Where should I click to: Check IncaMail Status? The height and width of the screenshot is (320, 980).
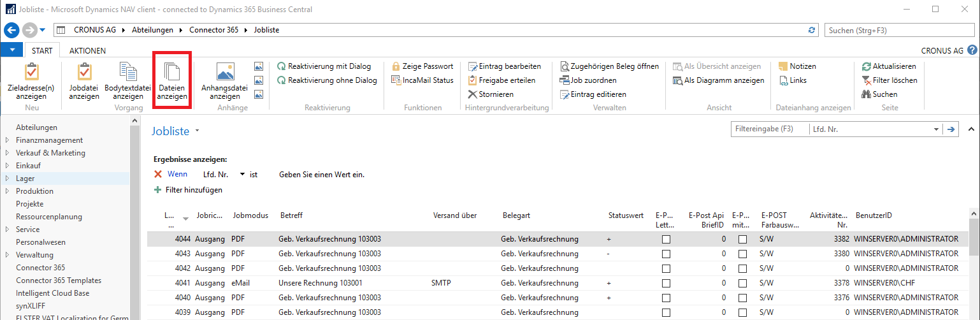click(422, 80)
